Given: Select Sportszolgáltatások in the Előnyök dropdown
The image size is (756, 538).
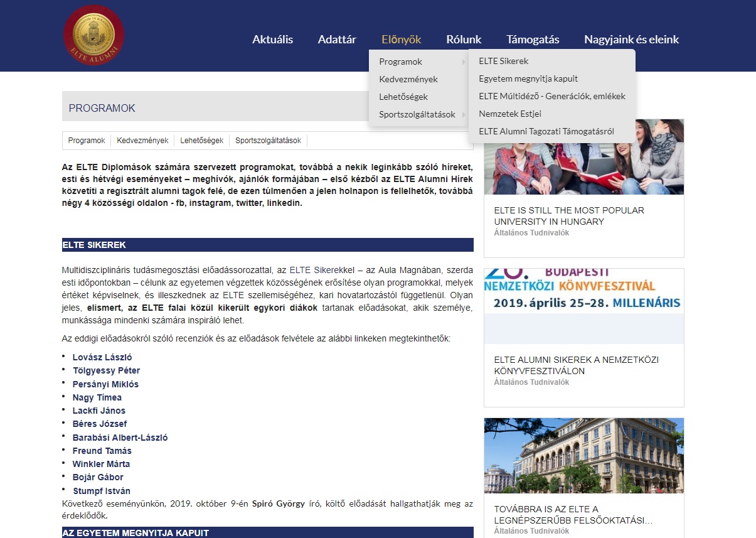Looking at the screenshot, I should pos(417,114).
